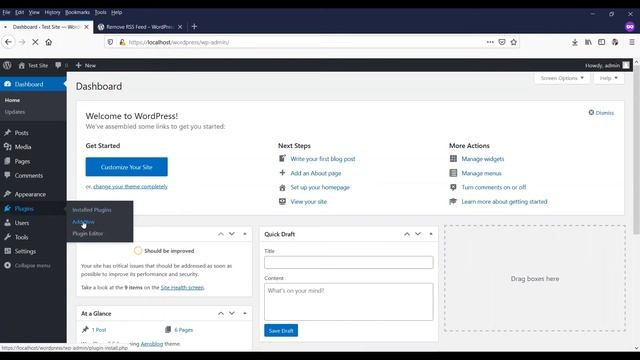Image resolution: width=640 pixels, height=360 pixels.
Task: Bookmark this page with star icon
Action: coord(513,42)
